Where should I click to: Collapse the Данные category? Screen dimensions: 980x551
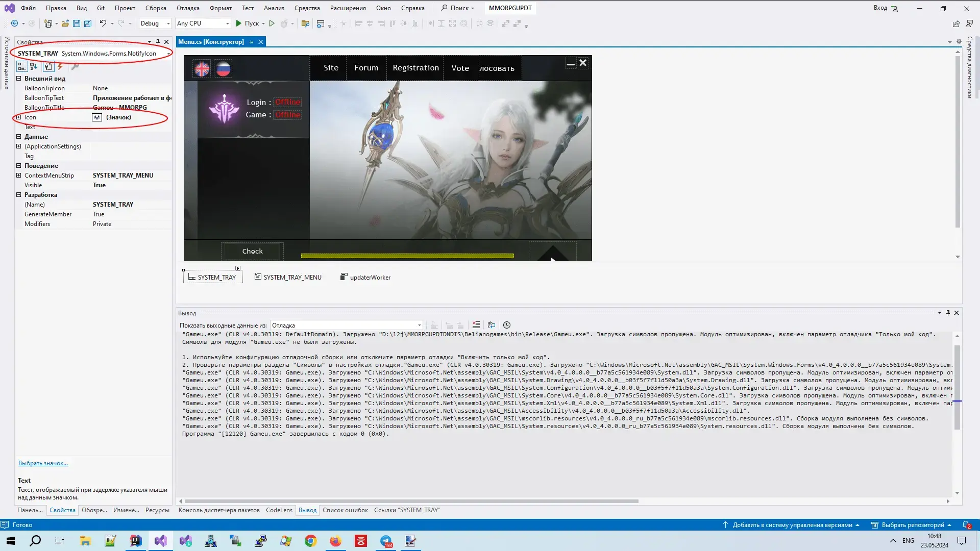pyautogui.click(x=19, y=137)
